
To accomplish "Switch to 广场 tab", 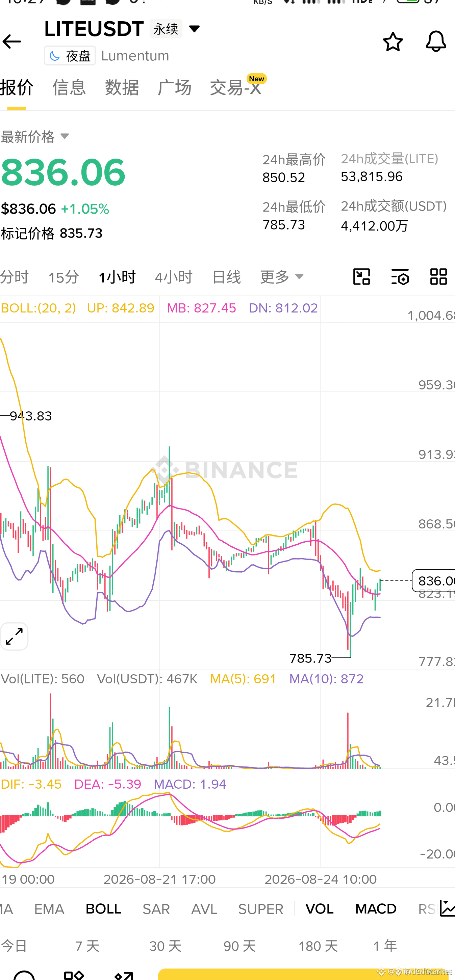I will (174, 87).
